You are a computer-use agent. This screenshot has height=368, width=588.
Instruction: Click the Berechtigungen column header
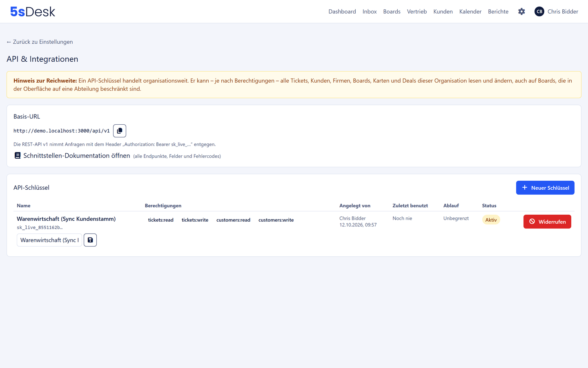(163, 206)
